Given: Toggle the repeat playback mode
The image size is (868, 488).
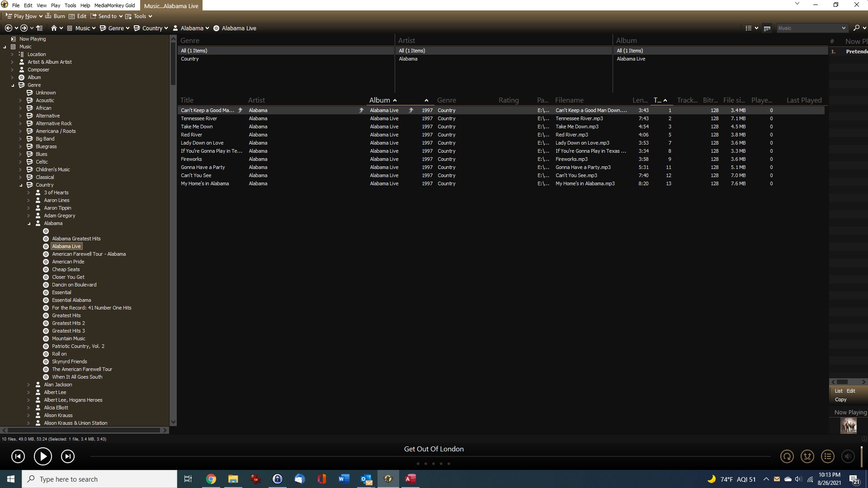Looking at the screenshot, I should click(x=787, y=456).
